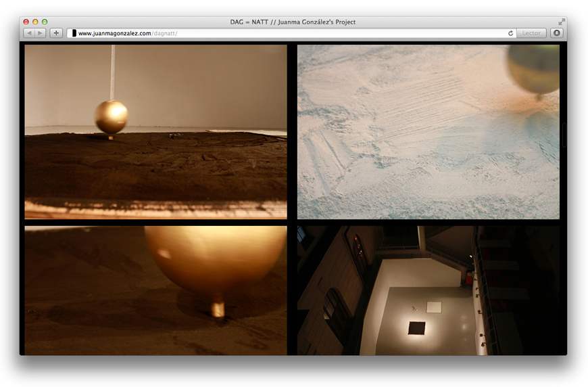
Task: Open the close-up golden sphere tip photo
Action: [x=155, y=290]
